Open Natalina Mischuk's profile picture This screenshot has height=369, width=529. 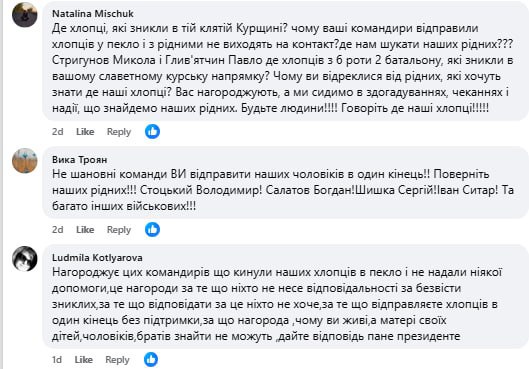25,15
